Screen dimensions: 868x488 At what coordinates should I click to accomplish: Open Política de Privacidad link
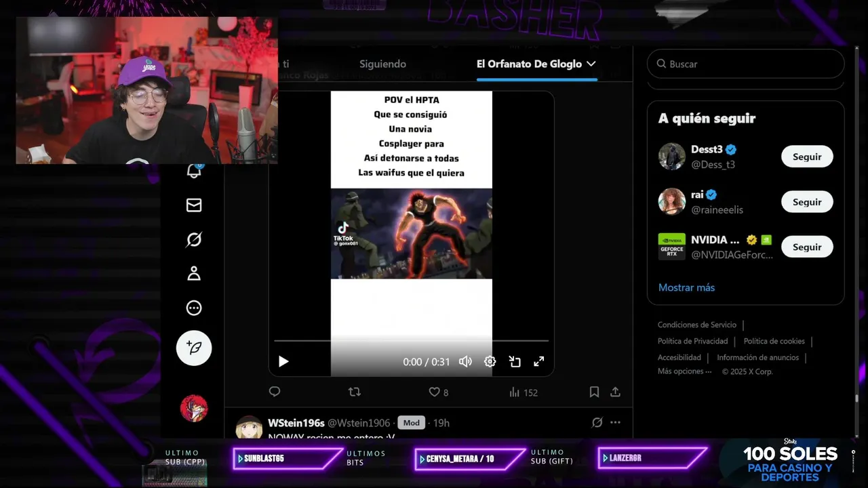pos(692,341)
